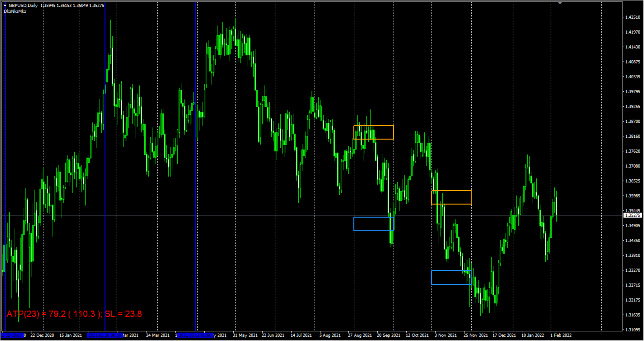644x341 pixels.
Task: Click the 1.32715 price scale label
Action: [x=633, y=285]
